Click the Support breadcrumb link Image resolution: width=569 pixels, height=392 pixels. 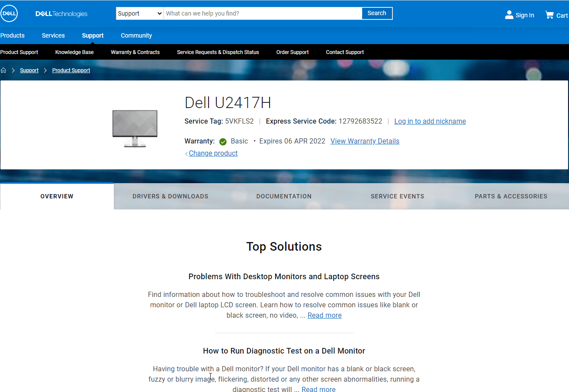pos(29,70)
